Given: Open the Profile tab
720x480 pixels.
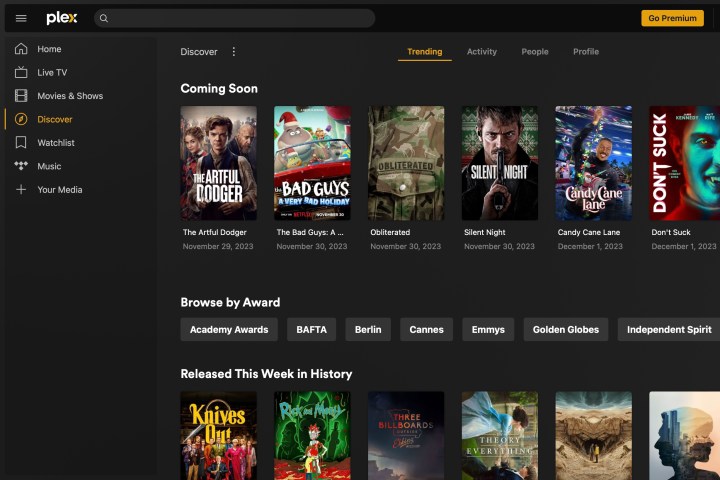Looking at the screenshot, I should (586, 52).
